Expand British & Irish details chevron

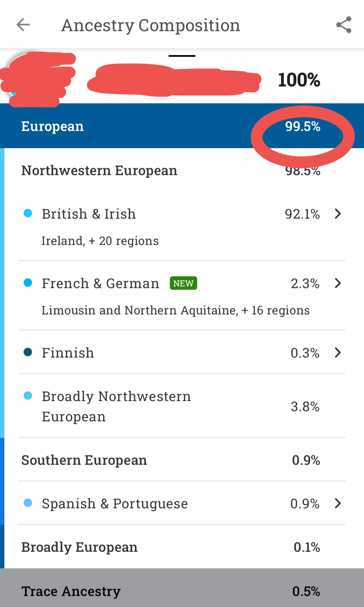pos(338,214)
